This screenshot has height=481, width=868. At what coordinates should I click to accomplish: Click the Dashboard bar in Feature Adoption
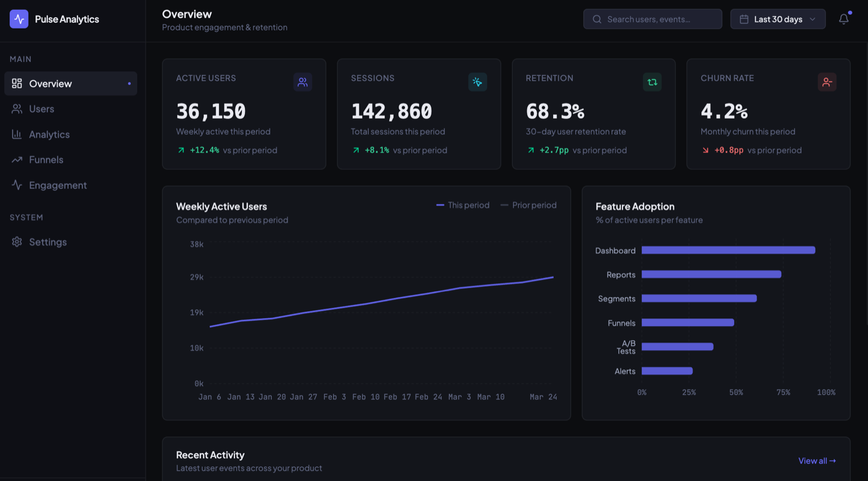pos(728,250)
